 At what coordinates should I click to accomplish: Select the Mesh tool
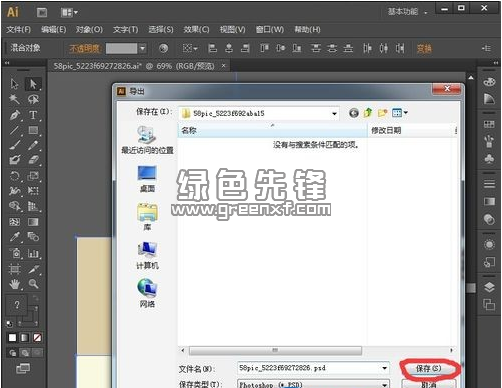pos(14,222)
